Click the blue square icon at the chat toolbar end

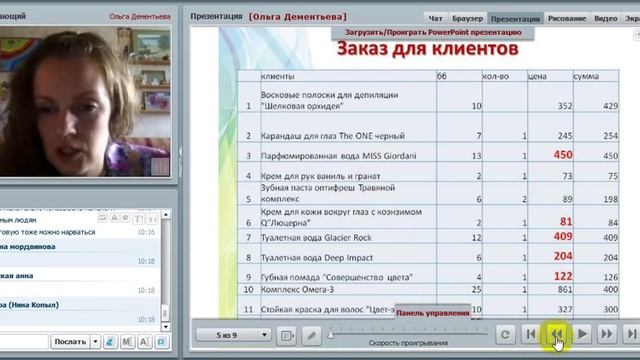click(162, 342)
